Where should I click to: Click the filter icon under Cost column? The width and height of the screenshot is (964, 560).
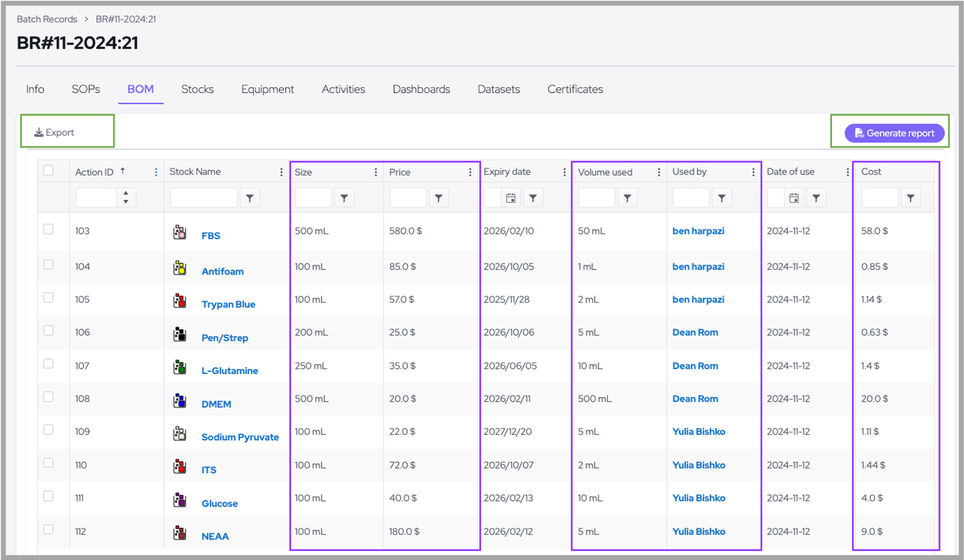coord(910,198)
